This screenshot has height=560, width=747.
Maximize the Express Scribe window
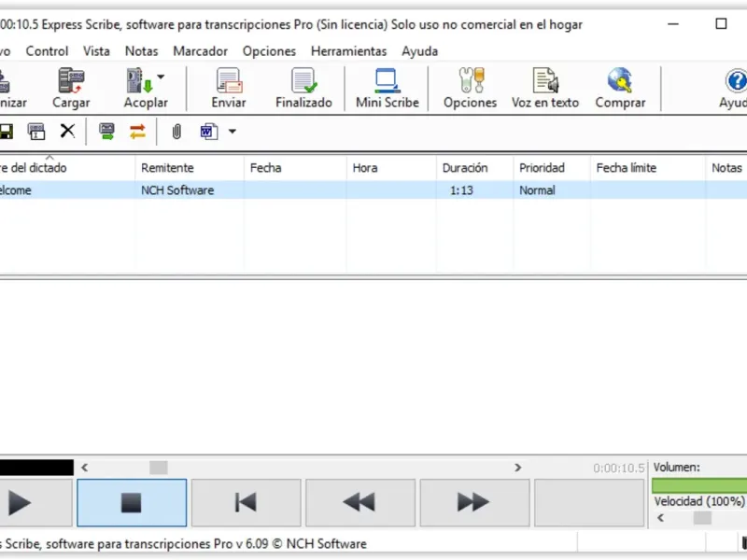[x=721, y=24]
